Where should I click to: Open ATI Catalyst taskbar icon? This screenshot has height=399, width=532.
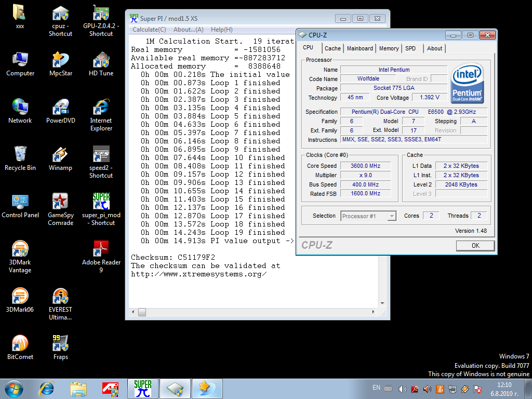[110, 389]
